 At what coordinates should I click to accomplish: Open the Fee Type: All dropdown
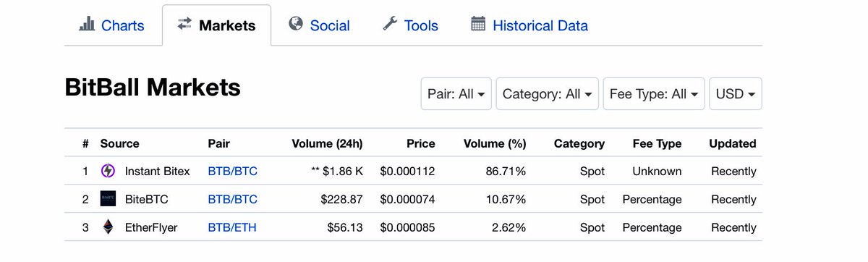[654, 94]
